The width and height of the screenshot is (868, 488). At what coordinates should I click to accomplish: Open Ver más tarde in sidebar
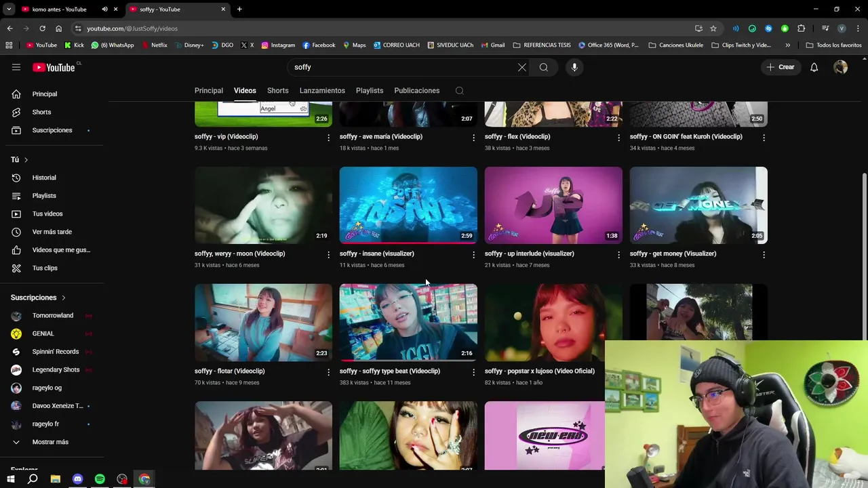click(x=52, y=232)
